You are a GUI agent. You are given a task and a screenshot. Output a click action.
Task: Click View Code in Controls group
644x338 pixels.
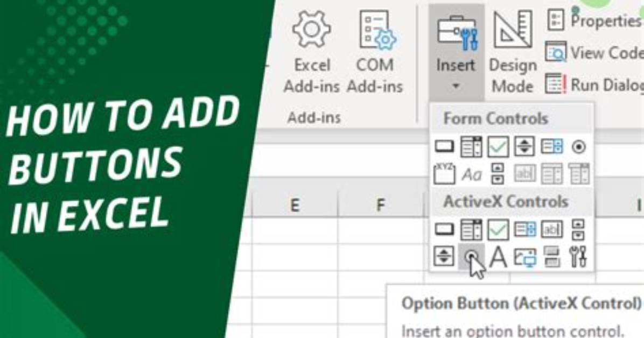pos(594,52)
